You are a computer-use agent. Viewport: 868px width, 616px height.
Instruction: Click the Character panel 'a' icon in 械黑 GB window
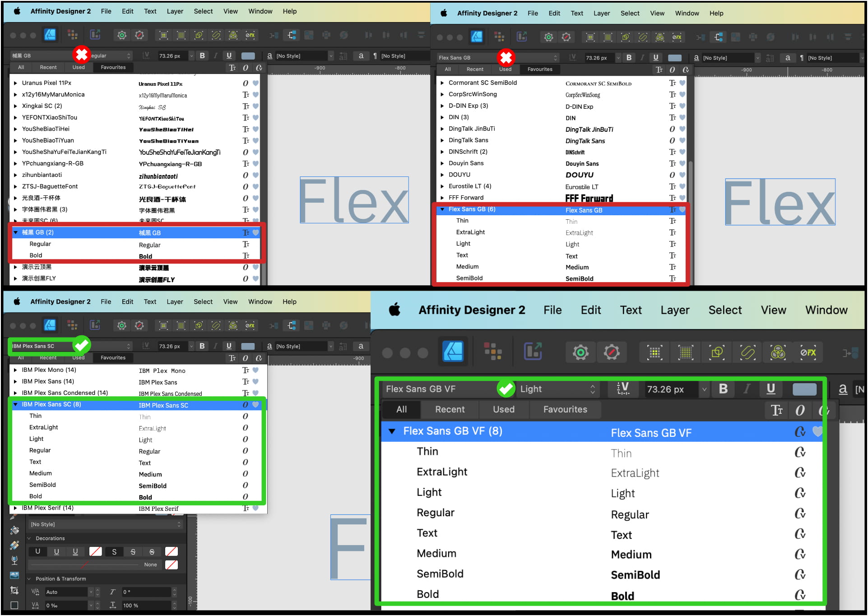[361, 56]
